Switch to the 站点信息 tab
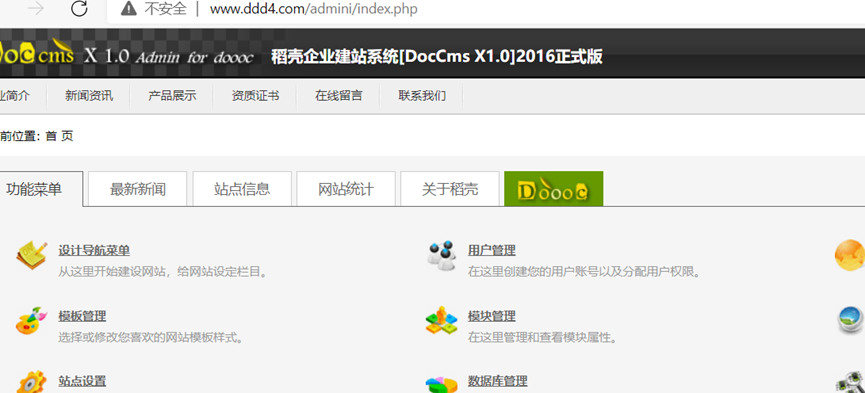The image size is (865, 393). pyautogui.click(x=242, y=189)
